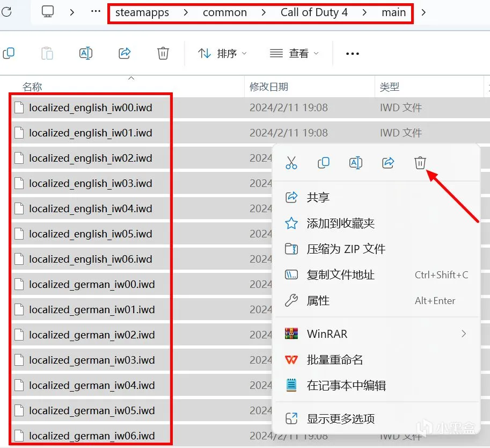
Task: Click the Delete trash icon in context menu
Action: (x=420, y=163)
